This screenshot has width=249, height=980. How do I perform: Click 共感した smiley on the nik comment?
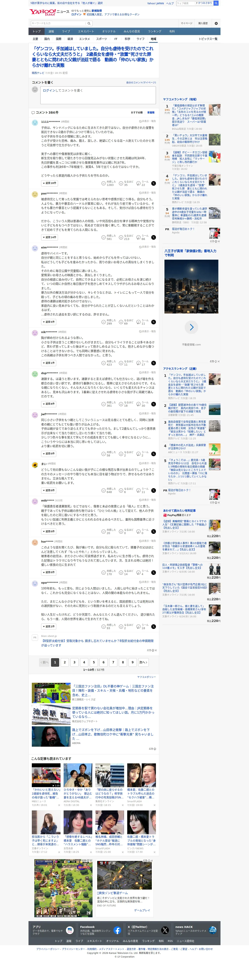(103, 363)
